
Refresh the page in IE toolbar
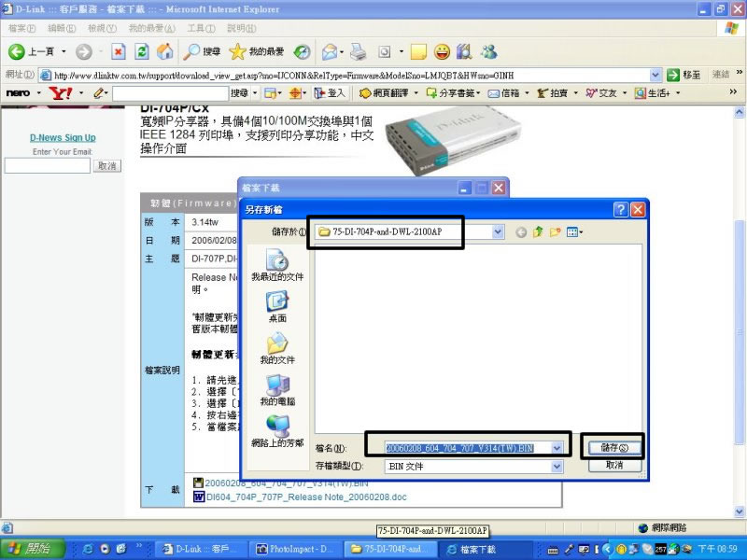coord(142,51)
